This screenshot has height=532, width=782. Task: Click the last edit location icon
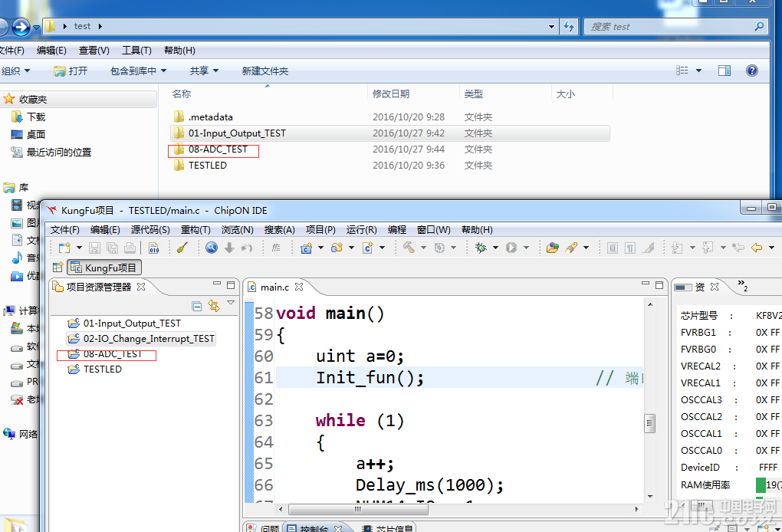[x=738, y=248]
